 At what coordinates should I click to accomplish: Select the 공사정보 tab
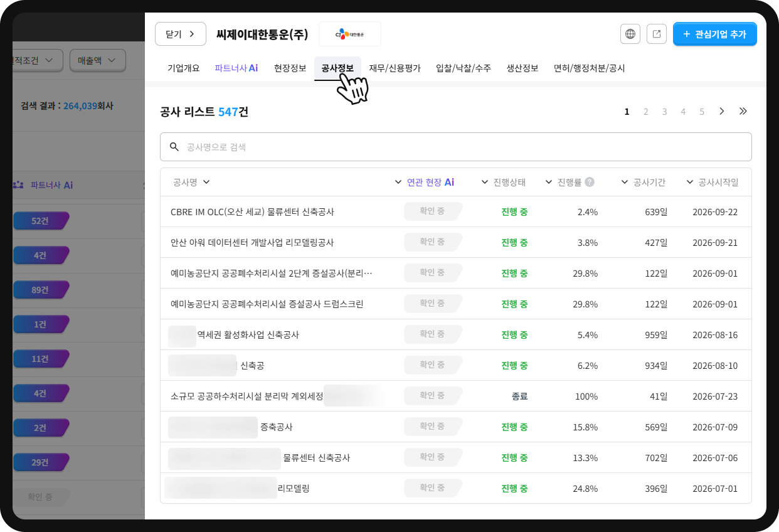pos(337,68)
